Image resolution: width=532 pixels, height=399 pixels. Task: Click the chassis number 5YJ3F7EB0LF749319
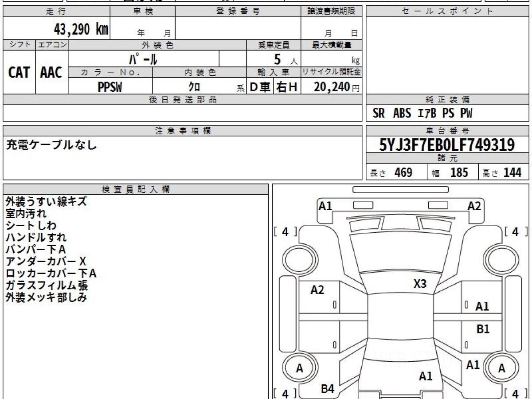click(x=447, y=145)
